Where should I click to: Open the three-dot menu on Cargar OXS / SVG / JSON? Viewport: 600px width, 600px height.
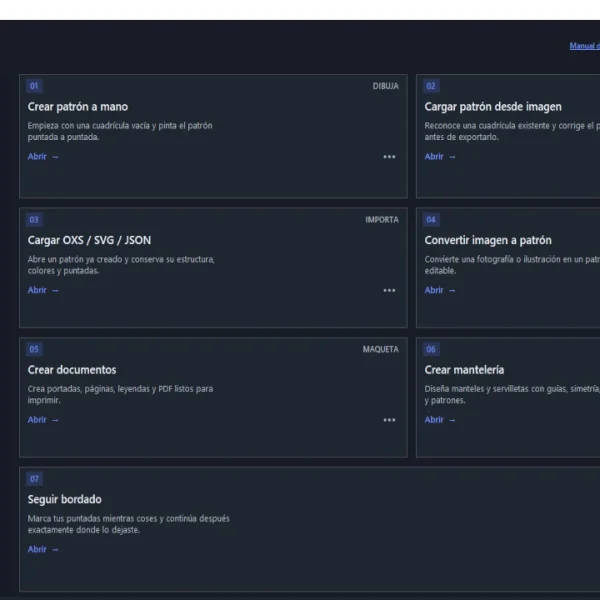[x=389, y=290]
